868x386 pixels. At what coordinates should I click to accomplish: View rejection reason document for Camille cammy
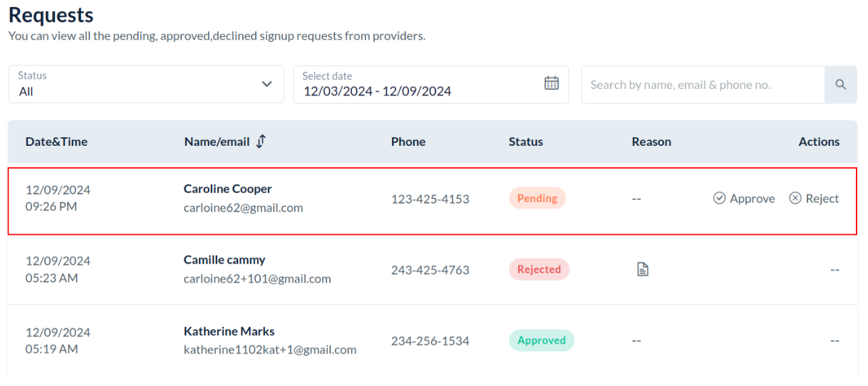click(x=643, y=269)
